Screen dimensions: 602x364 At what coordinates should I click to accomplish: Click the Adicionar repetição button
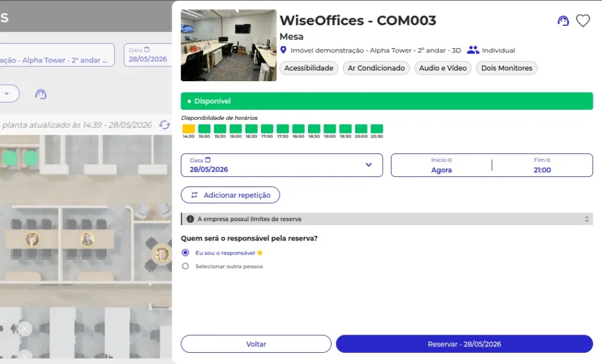point(230,195)
